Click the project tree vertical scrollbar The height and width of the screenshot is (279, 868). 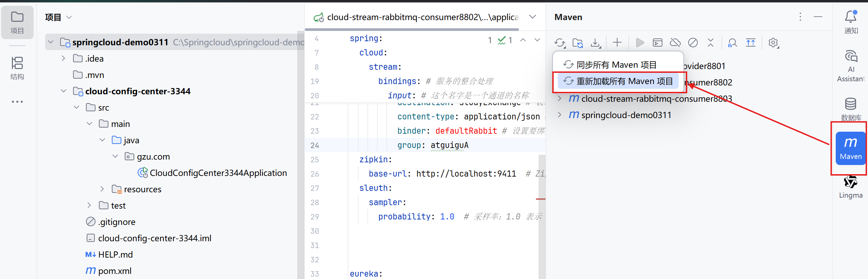(300, 155)
